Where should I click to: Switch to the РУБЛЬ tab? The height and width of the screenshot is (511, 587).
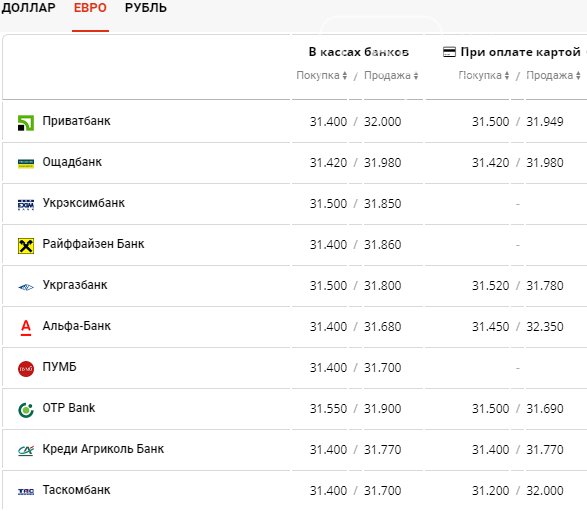pos(146,7)
